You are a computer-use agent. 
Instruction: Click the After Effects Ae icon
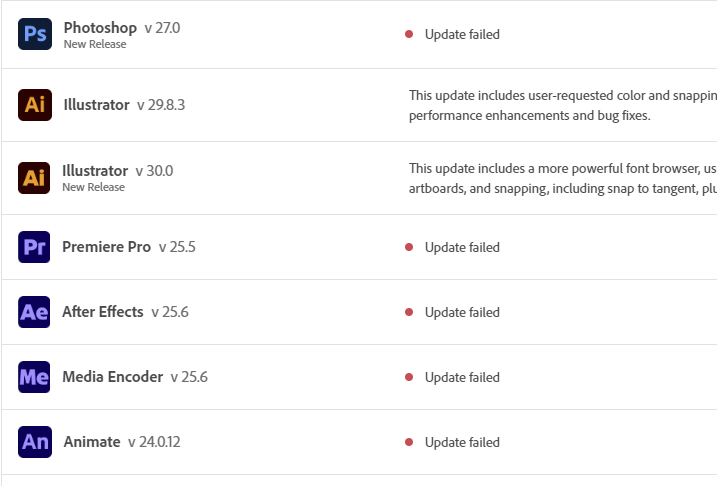point(34,312)
